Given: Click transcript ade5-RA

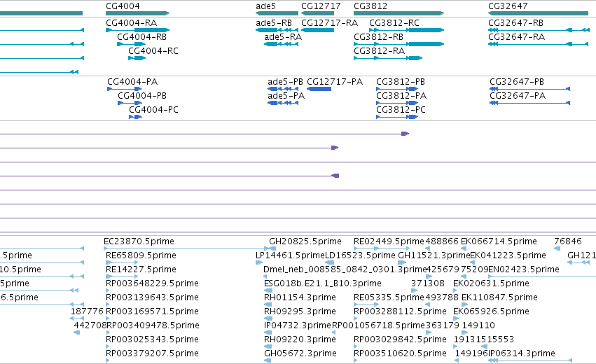Looking at the screenshot, I should (283, 37).
